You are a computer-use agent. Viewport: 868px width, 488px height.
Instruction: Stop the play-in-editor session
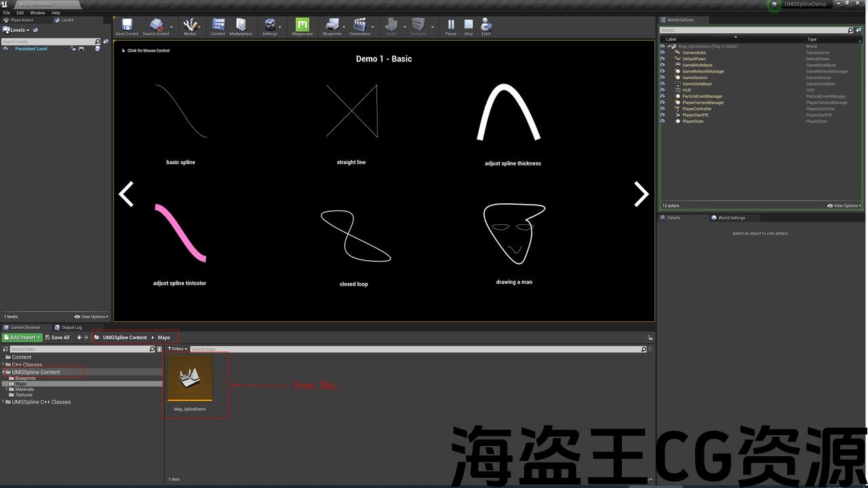469,26
